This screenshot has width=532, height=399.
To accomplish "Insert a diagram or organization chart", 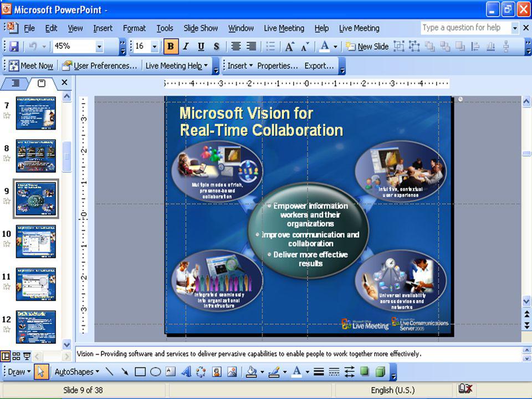I will pyautogui.click(x=201, y=372).
